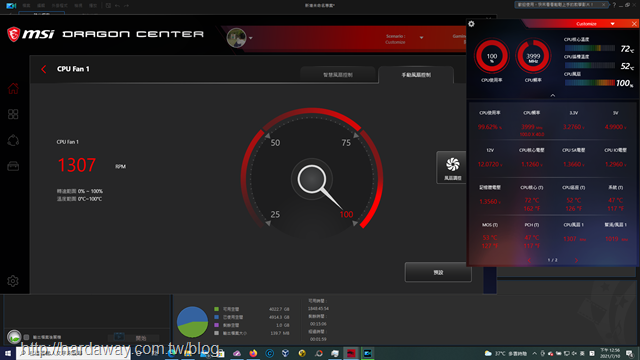Click the 99.62% CPU usage value
Image resolution: width=640 pixels, height=360 pixels.
(x=489, y=127)
